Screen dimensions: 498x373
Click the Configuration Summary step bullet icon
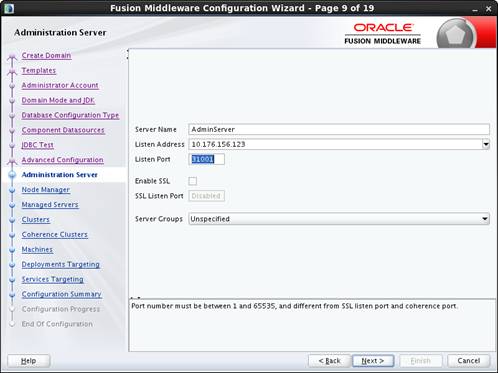click(12, 295)
